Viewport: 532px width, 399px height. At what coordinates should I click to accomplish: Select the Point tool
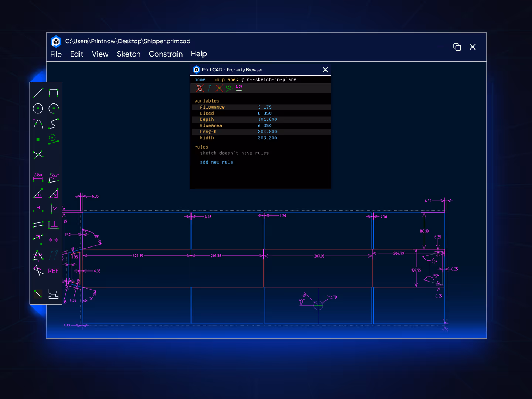(38, 139)
